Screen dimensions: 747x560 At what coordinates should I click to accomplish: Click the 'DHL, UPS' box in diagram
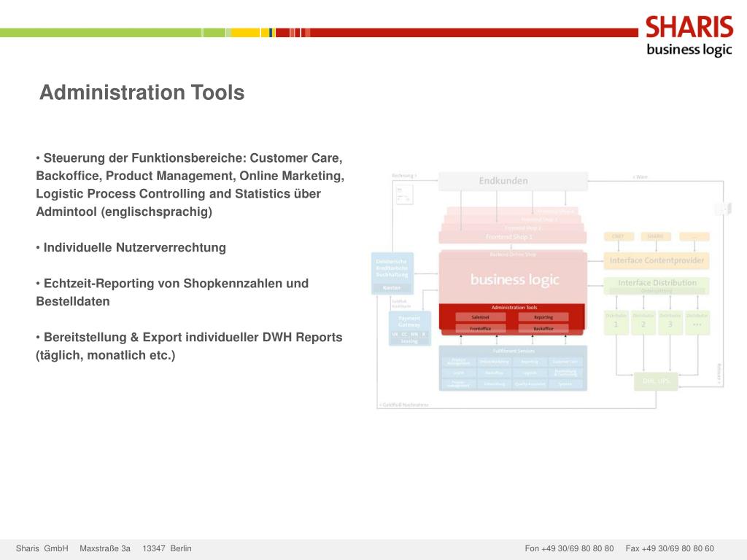pyautogui.click(x=656, y=381)
